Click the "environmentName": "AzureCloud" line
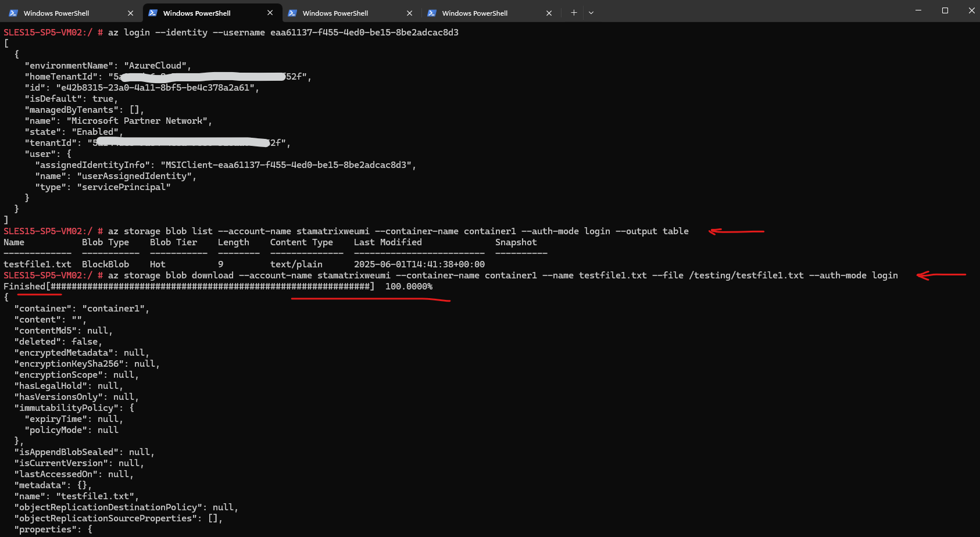 pos(108,66)
